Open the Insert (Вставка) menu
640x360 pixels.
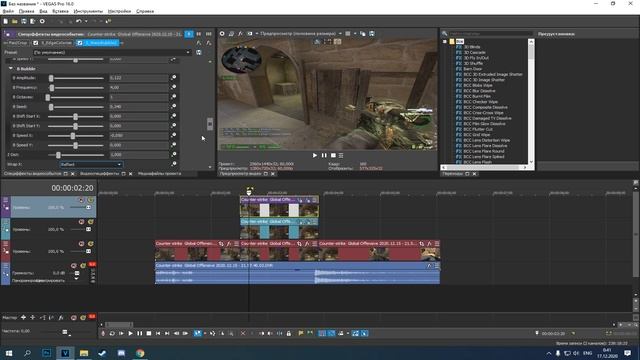[60, 11]
